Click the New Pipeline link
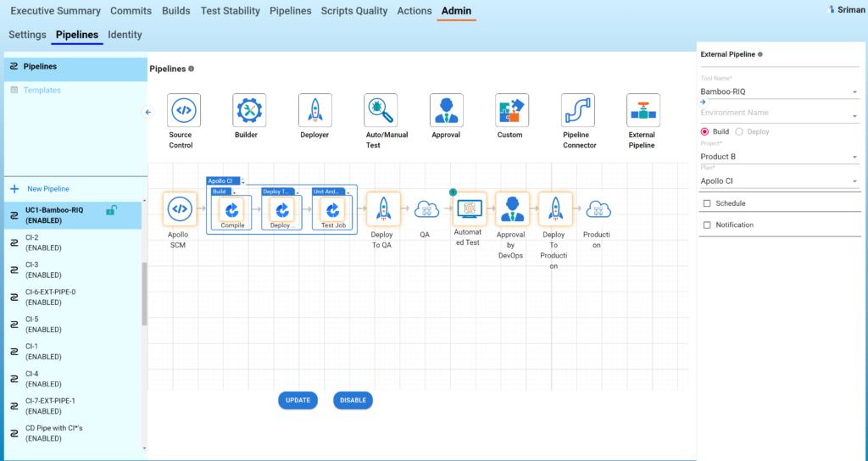868x461 pixels. point(48,189)
